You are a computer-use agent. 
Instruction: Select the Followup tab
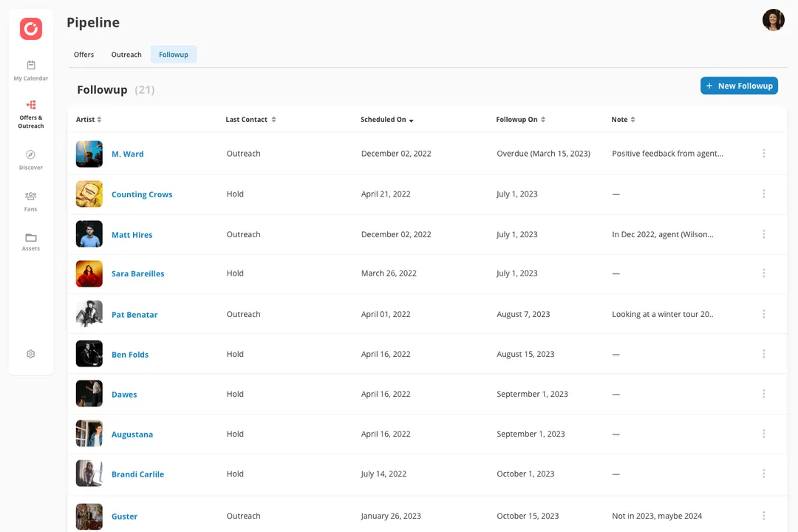coord(174,55)
